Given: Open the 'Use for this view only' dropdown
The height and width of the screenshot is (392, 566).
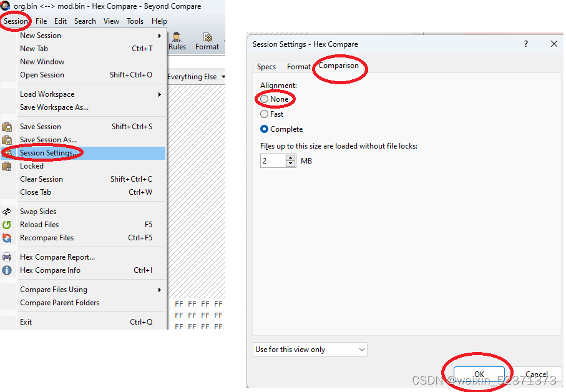Looking at the screenshot, I should [310, 350].
